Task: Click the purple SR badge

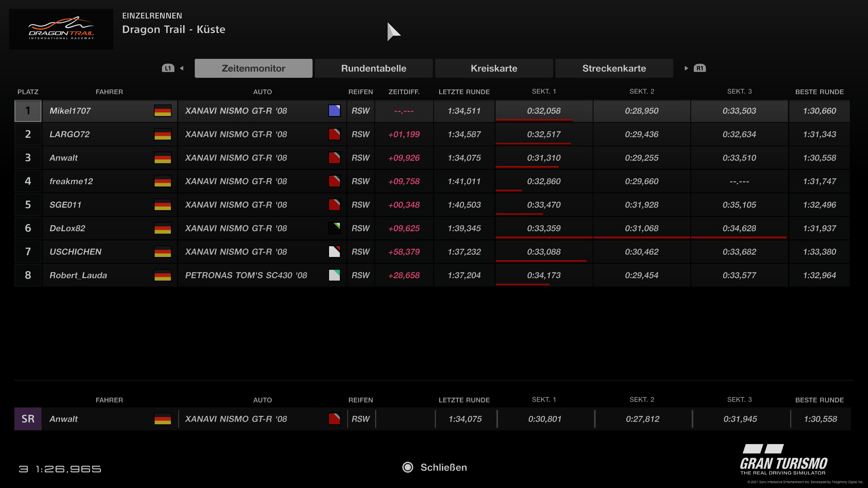Action: pyautogui.click(x=28, y=419)
